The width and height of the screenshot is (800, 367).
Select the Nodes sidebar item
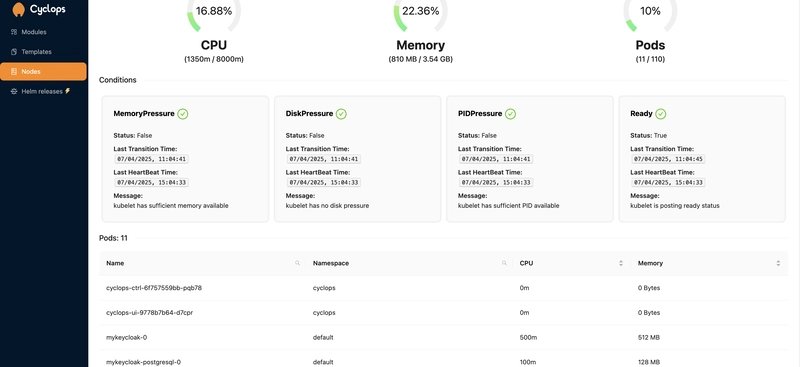[x=43, y=71]
